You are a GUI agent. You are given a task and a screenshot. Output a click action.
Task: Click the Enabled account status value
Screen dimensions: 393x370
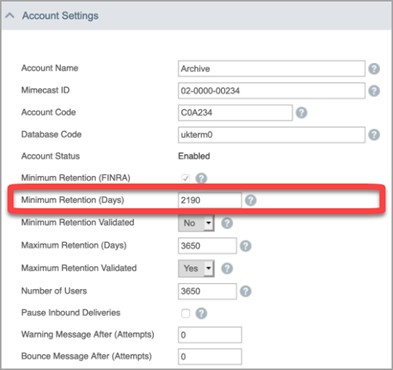[x=194, y=156]
